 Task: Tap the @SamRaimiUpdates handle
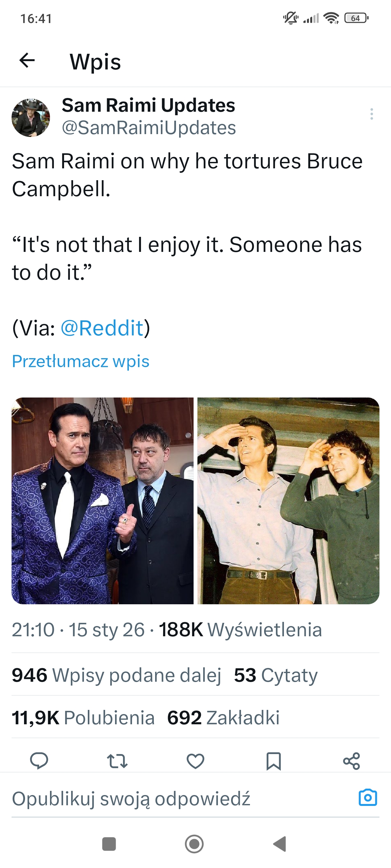149,128
